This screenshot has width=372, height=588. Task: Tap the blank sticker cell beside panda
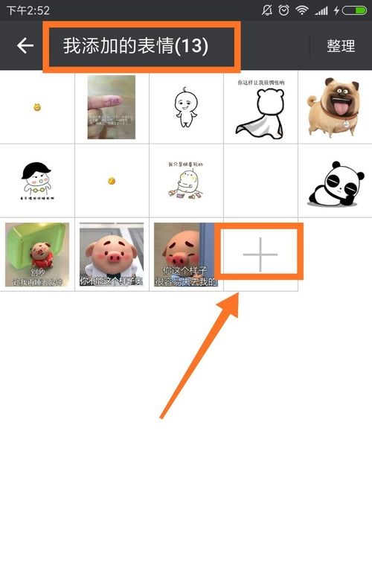tap(260, 181)
